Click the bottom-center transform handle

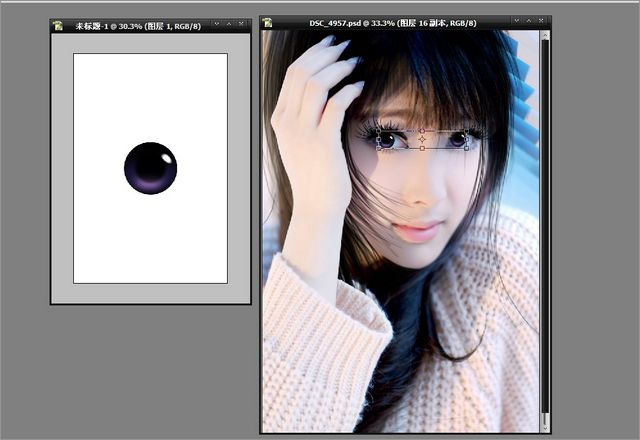pos(422,149)
